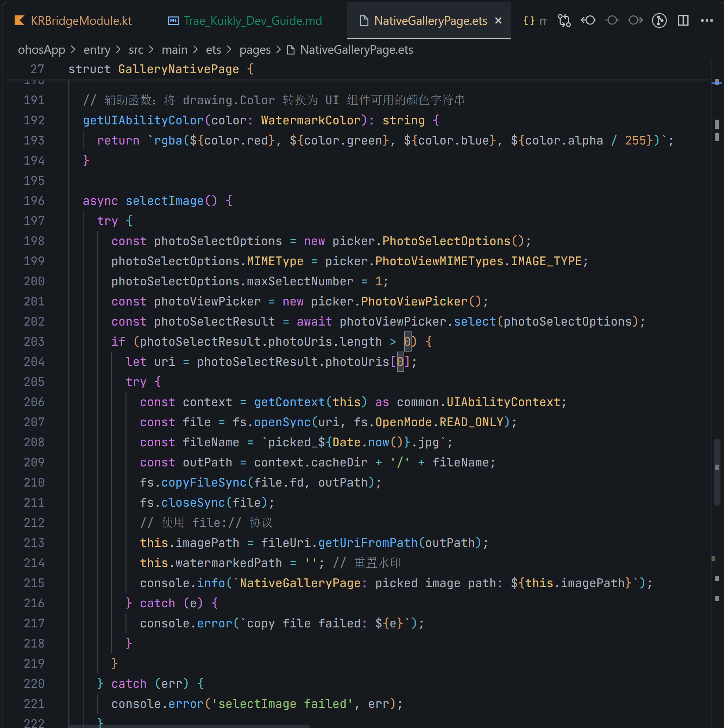This screenshot has width=724, height=728.
Task: Click the Open Changes compare icon
Action: [564, 20]
